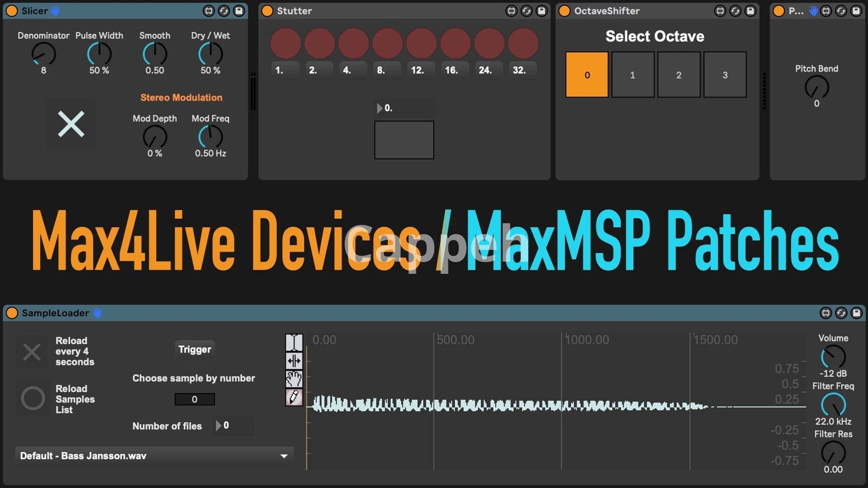Select the waveform pencil draw tool

click(294, 398)
